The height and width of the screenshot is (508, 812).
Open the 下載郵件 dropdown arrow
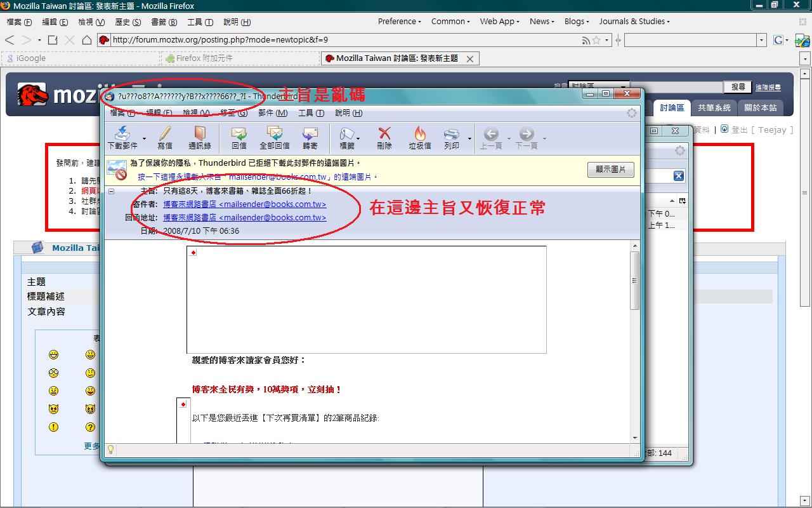pyautogui.click(x=144, y=138)
